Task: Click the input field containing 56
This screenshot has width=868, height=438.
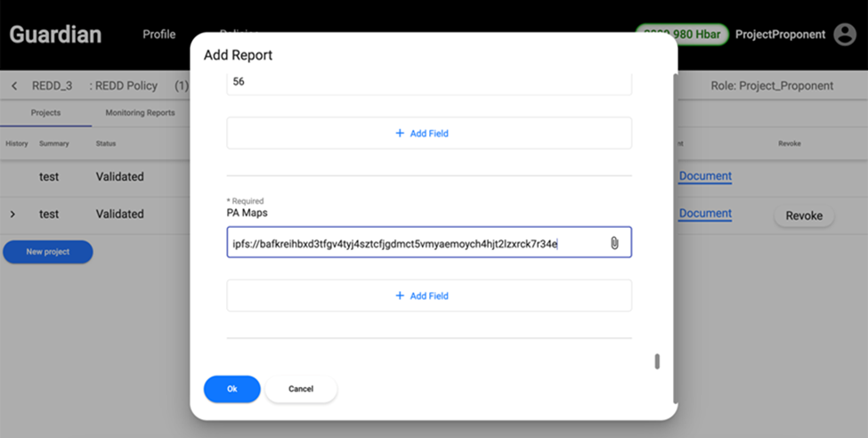Action: pyautogui.click(x=428, y=82)
